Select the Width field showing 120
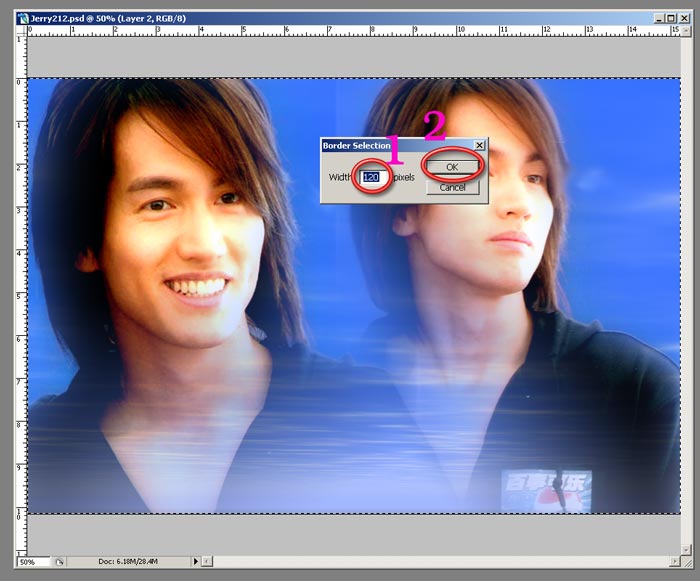This screenshot has height=581, width=700. click(x=373, y=177)
